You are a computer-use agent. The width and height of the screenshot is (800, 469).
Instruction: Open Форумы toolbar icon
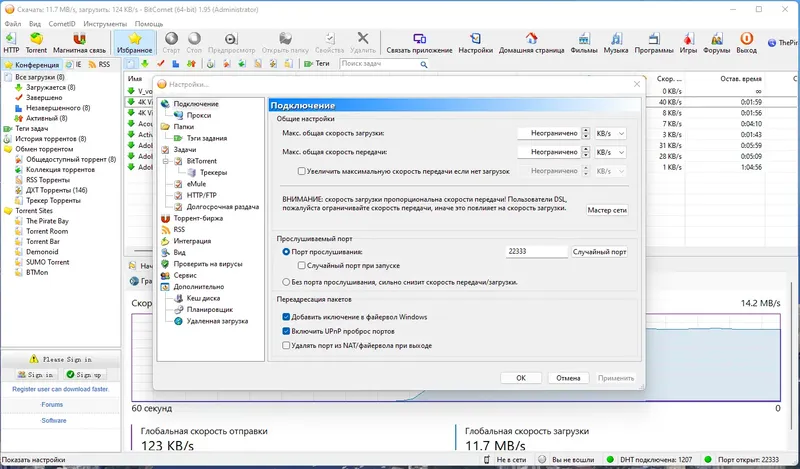[x=716, y=43]
